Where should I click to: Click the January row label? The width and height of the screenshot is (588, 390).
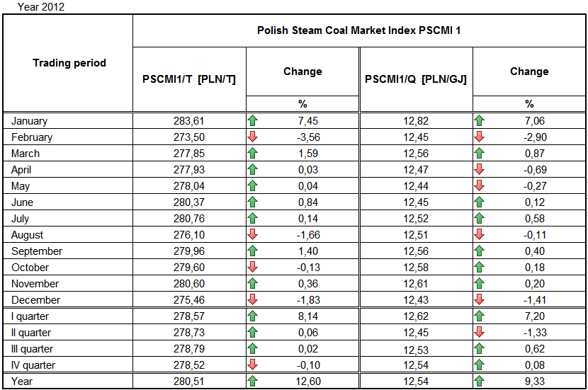click(x=30, y=121)
